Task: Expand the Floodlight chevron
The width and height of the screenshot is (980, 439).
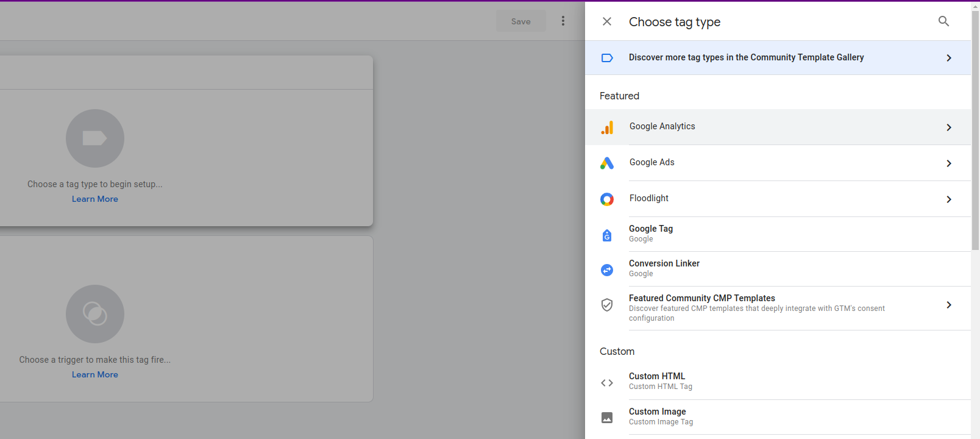Action: (x=949, y=199)
